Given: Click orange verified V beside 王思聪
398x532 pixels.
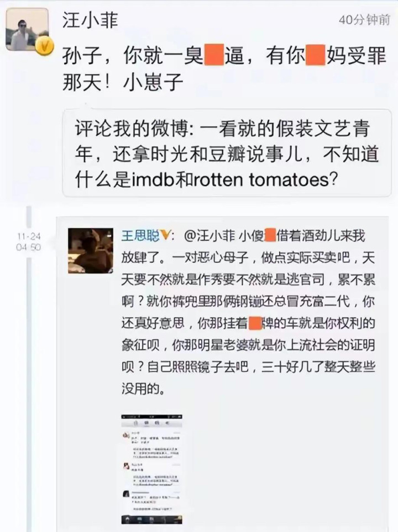Looking at the screenshot, I should coord(165,235).
